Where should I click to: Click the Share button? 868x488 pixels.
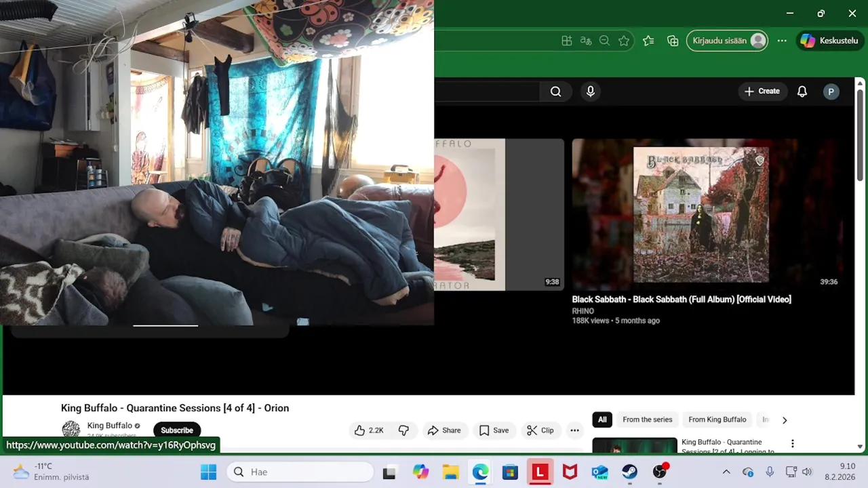pos(444,430)
